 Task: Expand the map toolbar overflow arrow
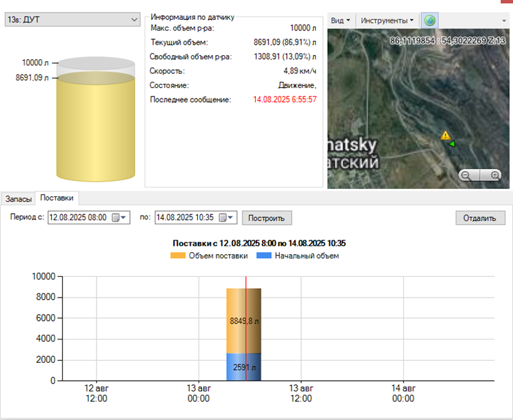[x=504, y=21]
